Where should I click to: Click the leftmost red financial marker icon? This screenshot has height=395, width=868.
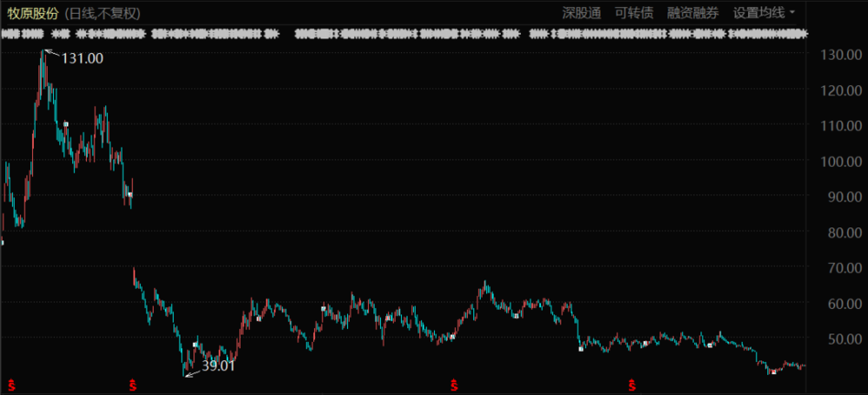[x=12, y=383]
